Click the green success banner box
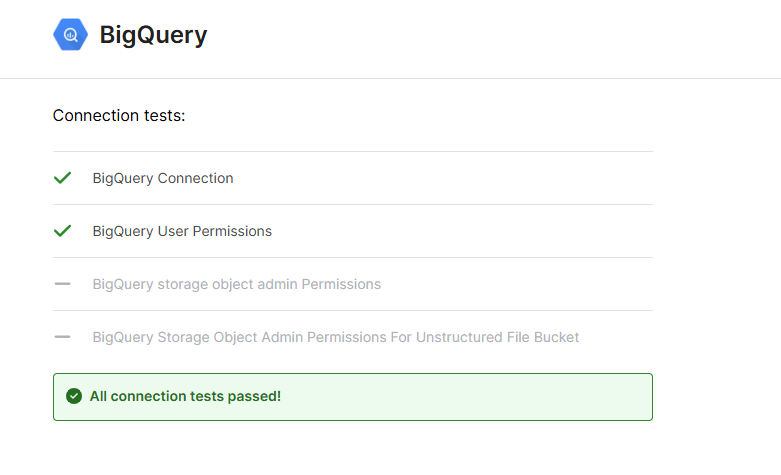This screenshot has height=475, width=781. pos(353,397)
